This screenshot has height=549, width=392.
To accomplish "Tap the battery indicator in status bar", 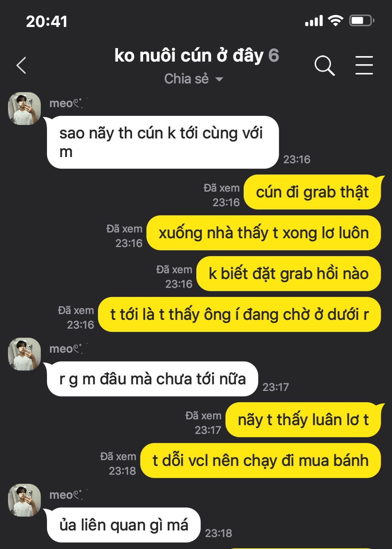I will (361, 21).
